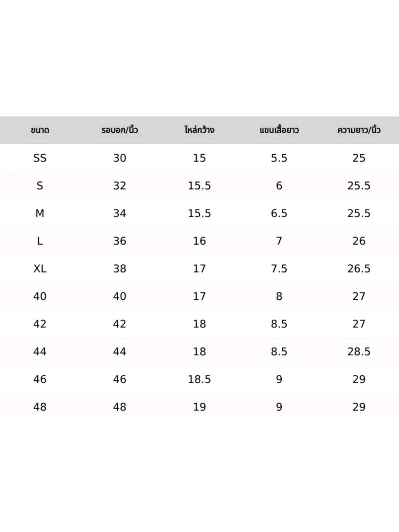
Task: Click length value 28.5 in row 44
Action: (359, 351)
